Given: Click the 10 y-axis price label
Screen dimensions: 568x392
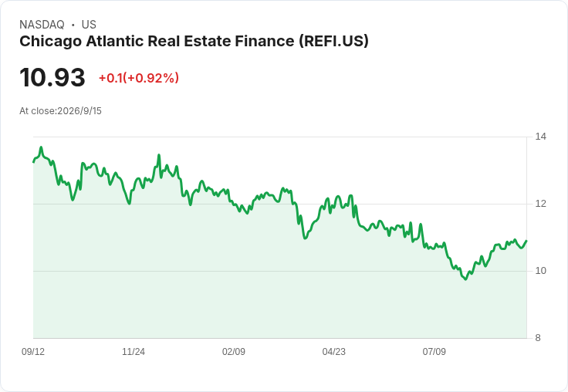Looking at the screenshot, I should 540,271.
